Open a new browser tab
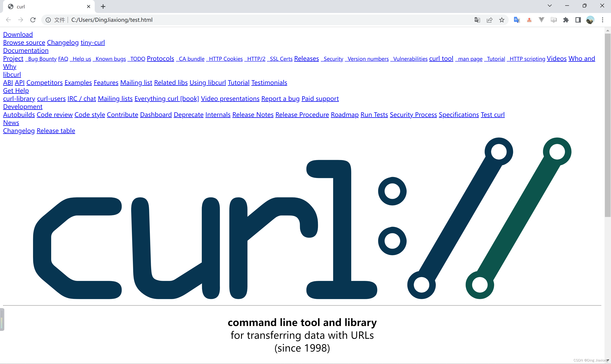The height and width of the screenshot is (364, 611). point(103,7)
